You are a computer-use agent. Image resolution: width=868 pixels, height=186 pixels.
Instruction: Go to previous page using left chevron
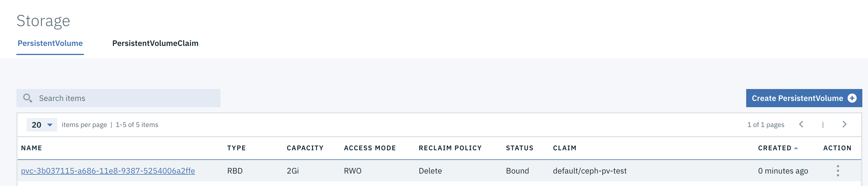click(x=801, y=124)
